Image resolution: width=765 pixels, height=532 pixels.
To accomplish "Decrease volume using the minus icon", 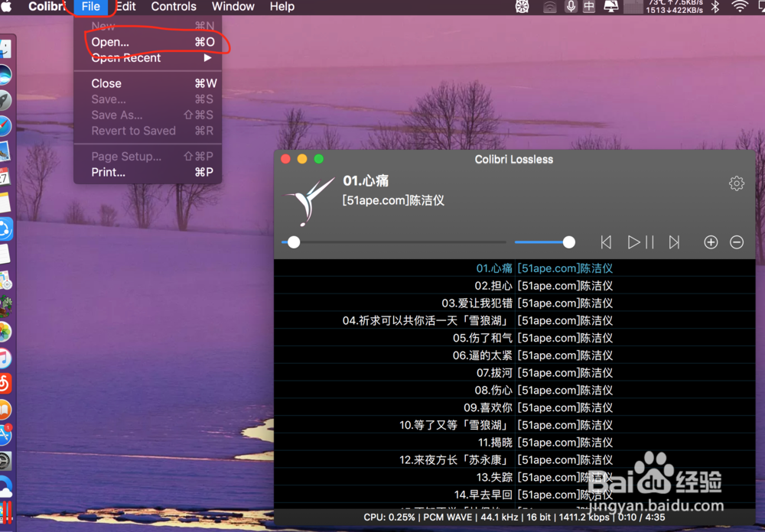I will (736, 242).
